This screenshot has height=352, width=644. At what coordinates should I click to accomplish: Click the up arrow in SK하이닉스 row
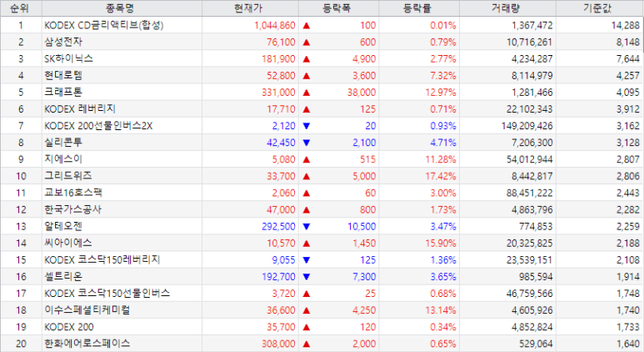[307, 59]
